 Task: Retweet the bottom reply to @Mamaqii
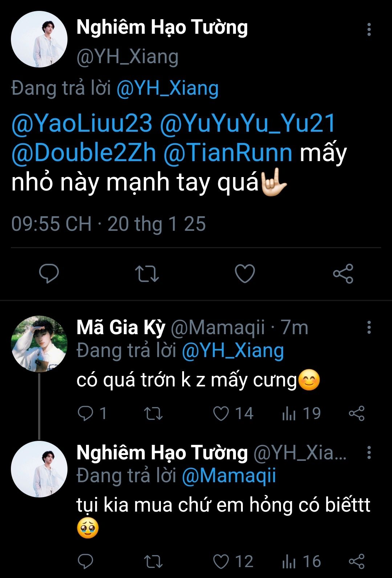(153, 562)
